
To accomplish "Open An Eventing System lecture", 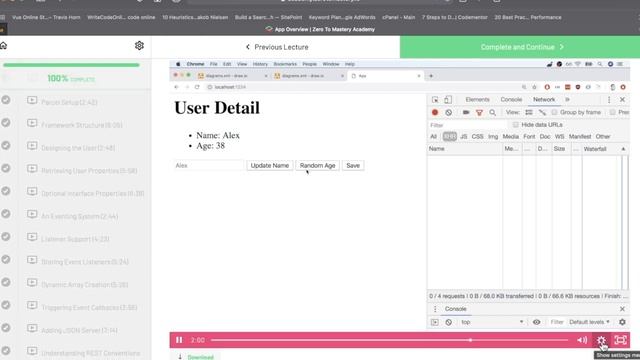I will (80, 216).
